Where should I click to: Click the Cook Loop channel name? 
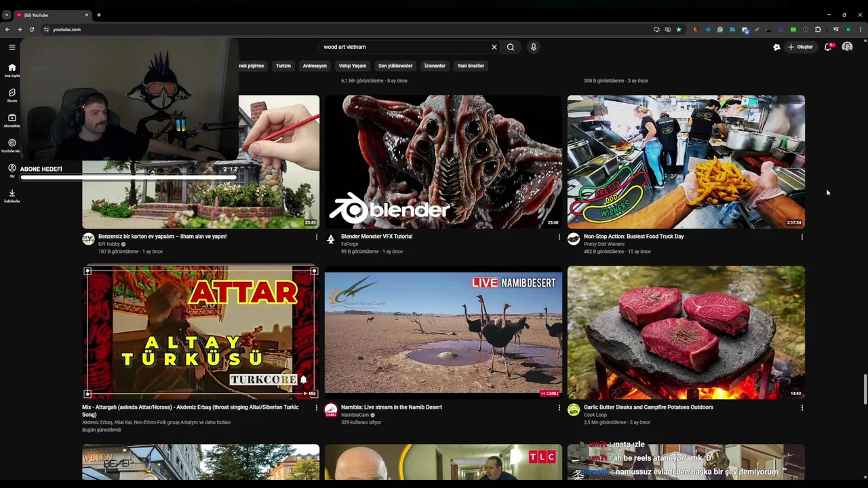click(x=595, y=415)
